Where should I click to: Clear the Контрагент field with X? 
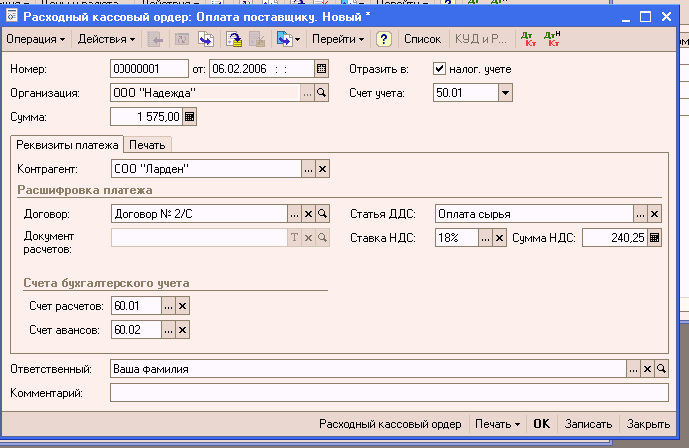point(322,168)
